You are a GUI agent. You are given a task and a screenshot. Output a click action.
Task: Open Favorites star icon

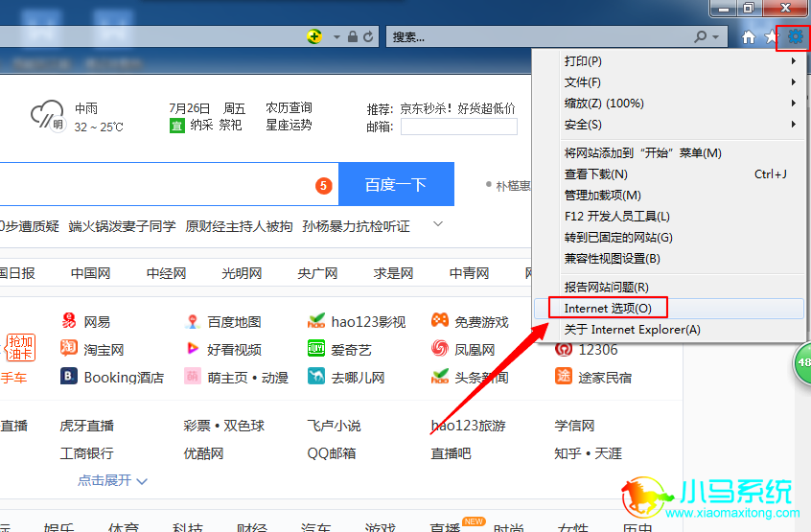[x=771, y=36]
